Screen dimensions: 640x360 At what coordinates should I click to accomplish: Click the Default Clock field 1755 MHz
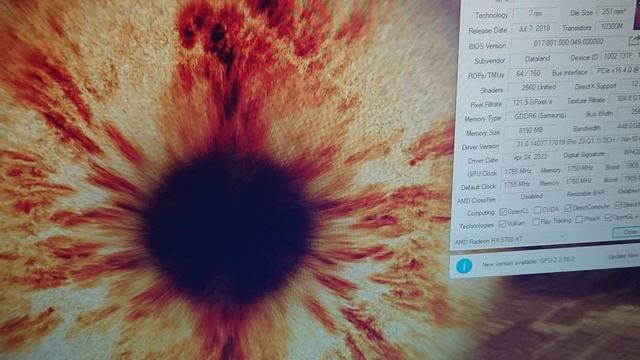click(517, 184)
